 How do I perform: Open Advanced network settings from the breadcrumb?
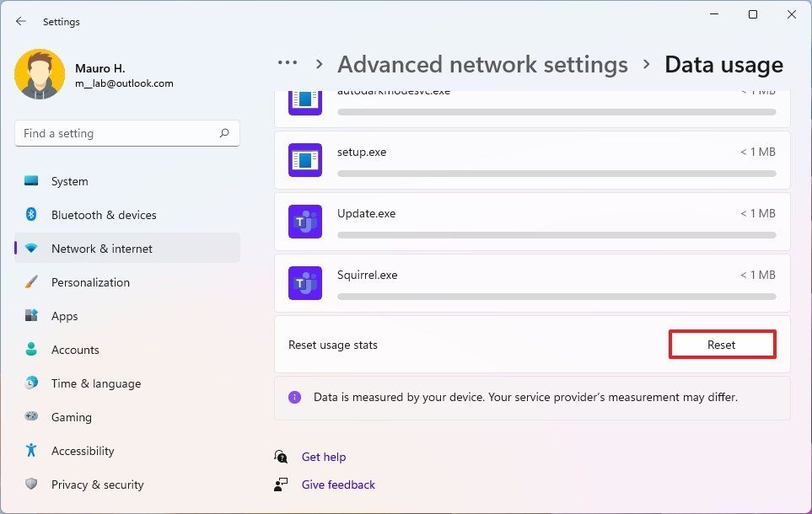coord(482,64)
